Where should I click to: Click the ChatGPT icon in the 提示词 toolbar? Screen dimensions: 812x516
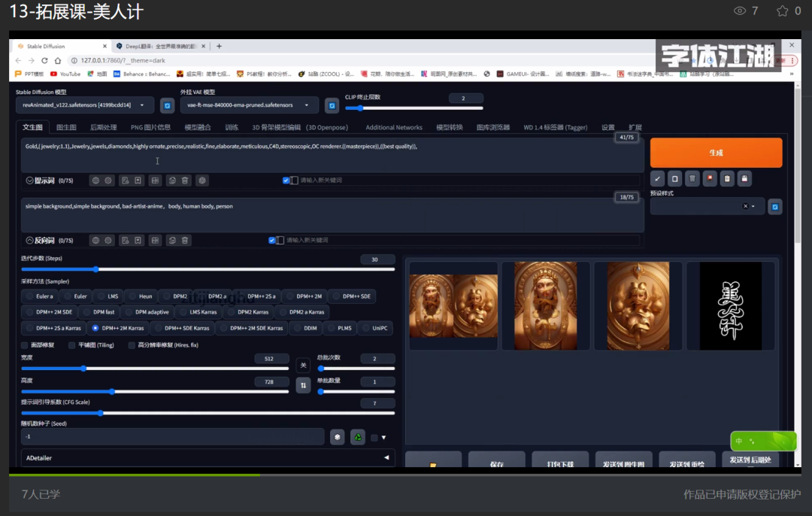[202, 181]
